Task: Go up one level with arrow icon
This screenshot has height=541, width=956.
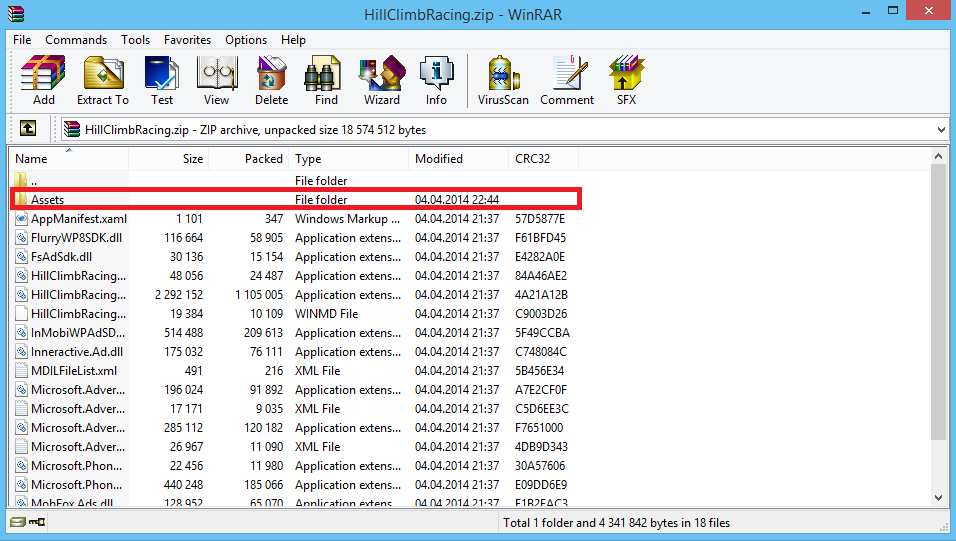Action: 28,129
